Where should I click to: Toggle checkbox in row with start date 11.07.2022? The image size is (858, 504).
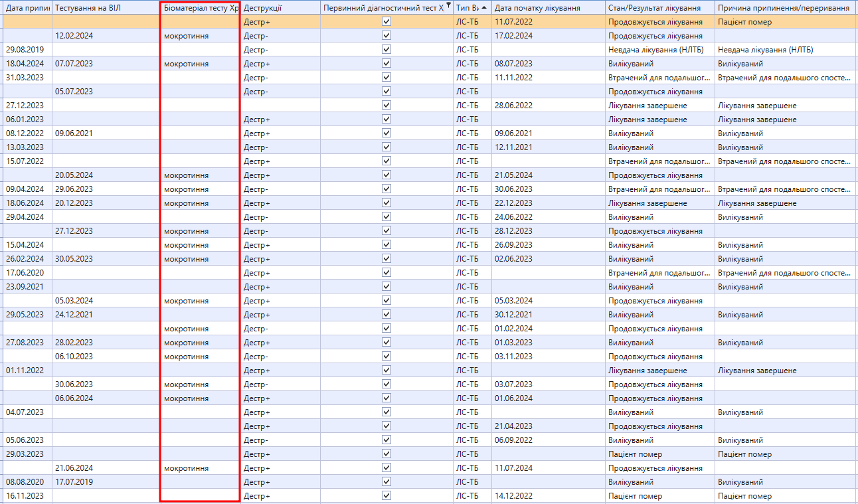(386, 21)
